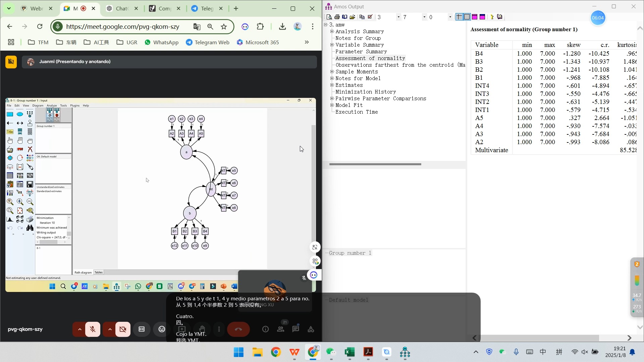This screenshot has height=362, width=644.
Task: Click the Chrome translate page icon
Action: (197, 27)
